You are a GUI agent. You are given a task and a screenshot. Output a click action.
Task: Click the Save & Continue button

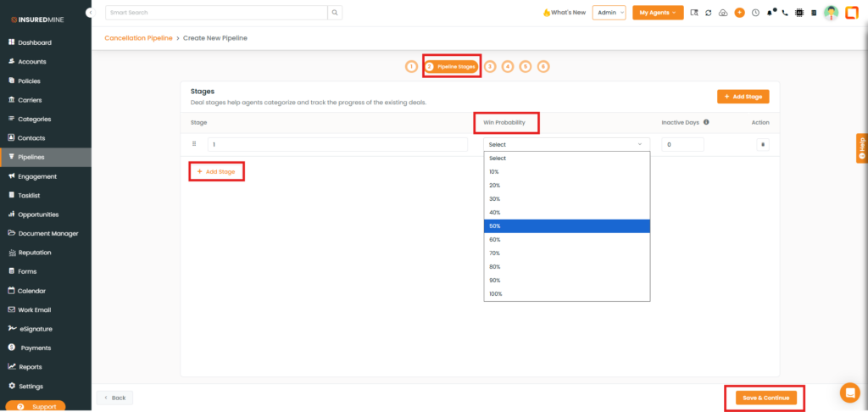click(765, 398)
